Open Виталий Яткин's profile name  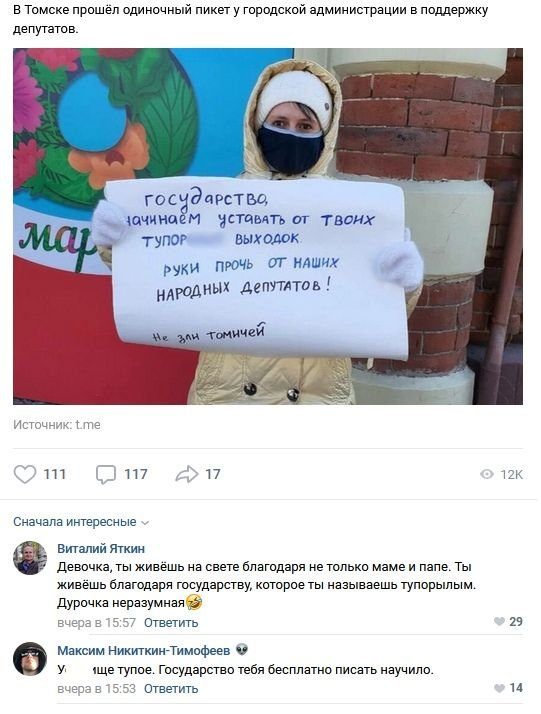tap(101, 549)
